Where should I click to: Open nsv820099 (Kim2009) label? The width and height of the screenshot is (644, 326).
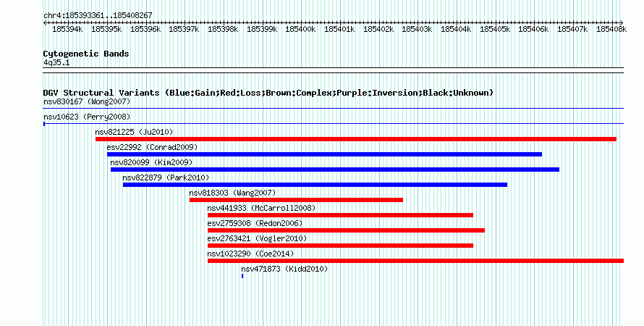click(151, 162)
